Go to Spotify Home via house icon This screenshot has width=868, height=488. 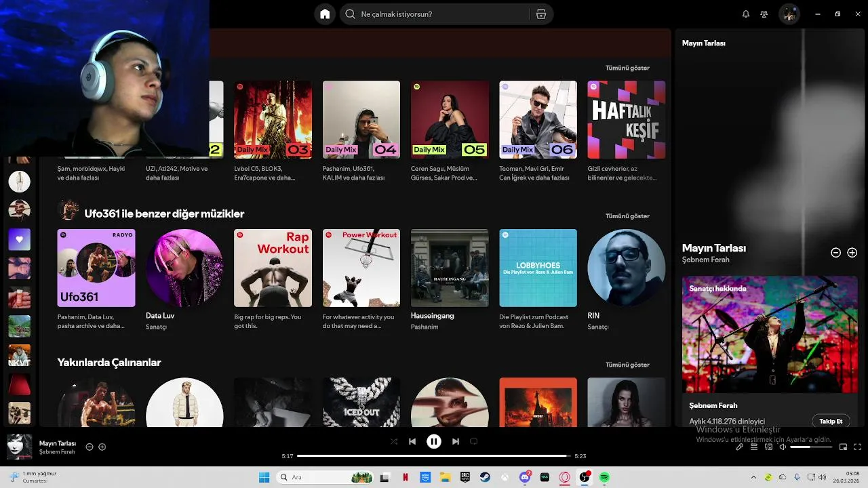click(x=325, y=14)
